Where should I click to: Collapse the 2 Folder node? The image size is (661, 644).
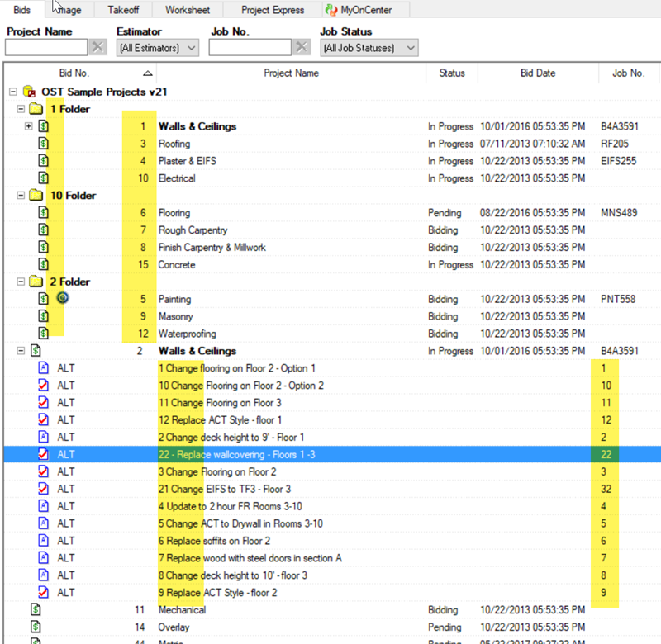(21, 282)
